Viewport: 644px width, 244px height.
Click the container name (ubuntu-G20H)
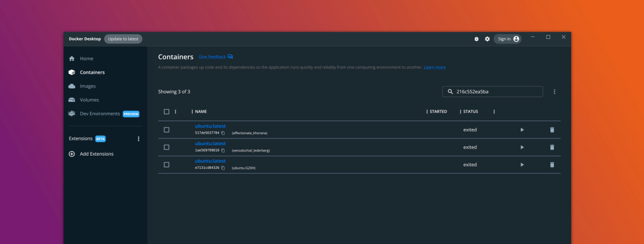tap(244, 168)
